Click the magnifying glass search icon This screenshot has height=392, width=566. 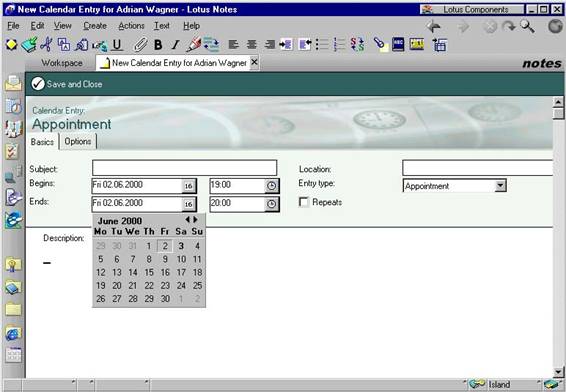(527, 26)
